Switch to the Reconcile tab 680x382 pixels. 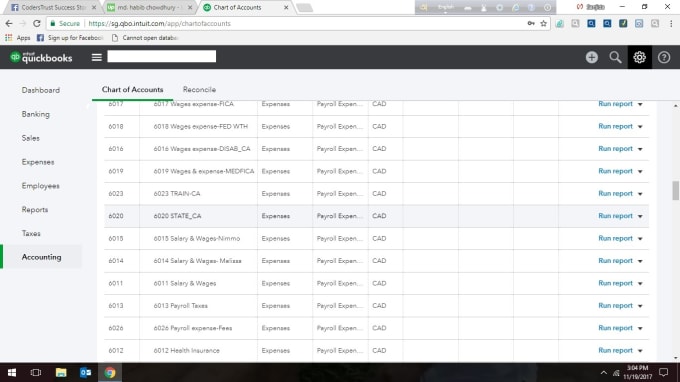tap(199, 89)
